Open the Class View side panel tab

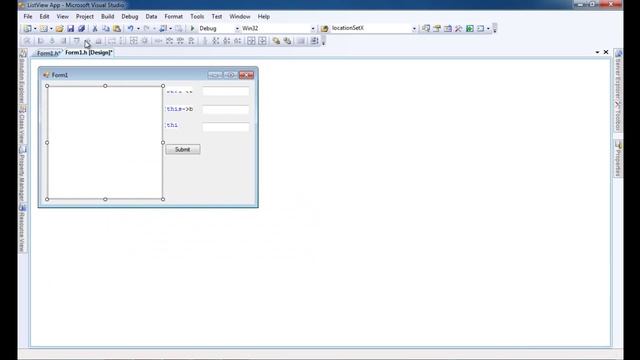click(x=22, y=125)
